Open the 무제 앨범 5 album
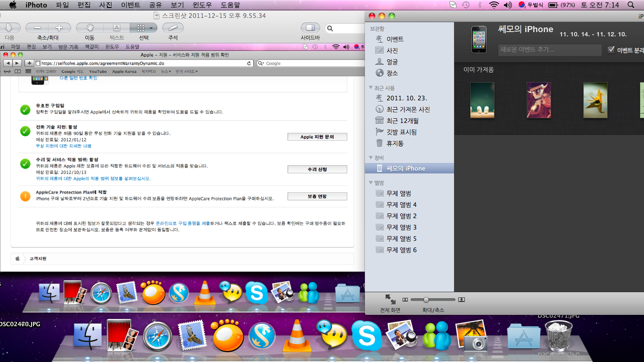The height and width of the screenshot is (362, 644). (401, 239)
